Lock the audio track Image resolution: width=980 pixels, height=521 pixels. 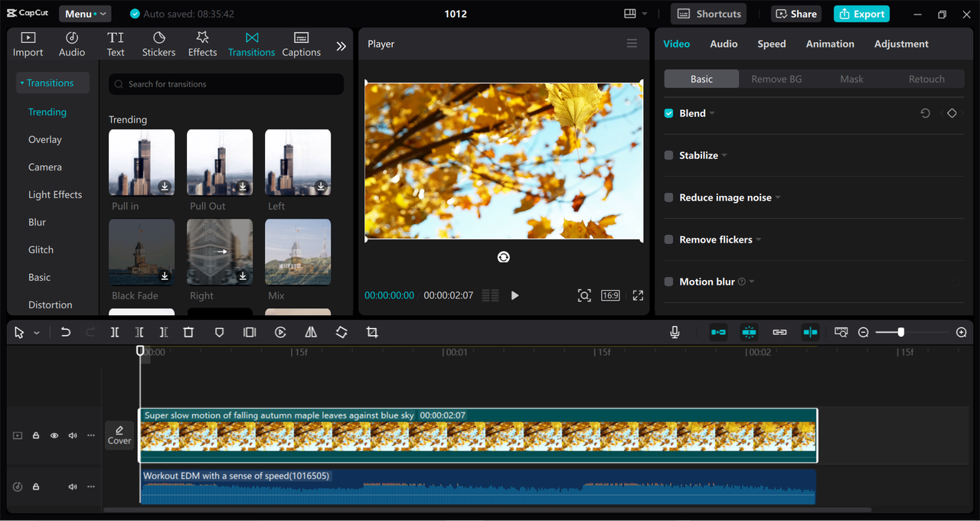click(x=36, y=487)
